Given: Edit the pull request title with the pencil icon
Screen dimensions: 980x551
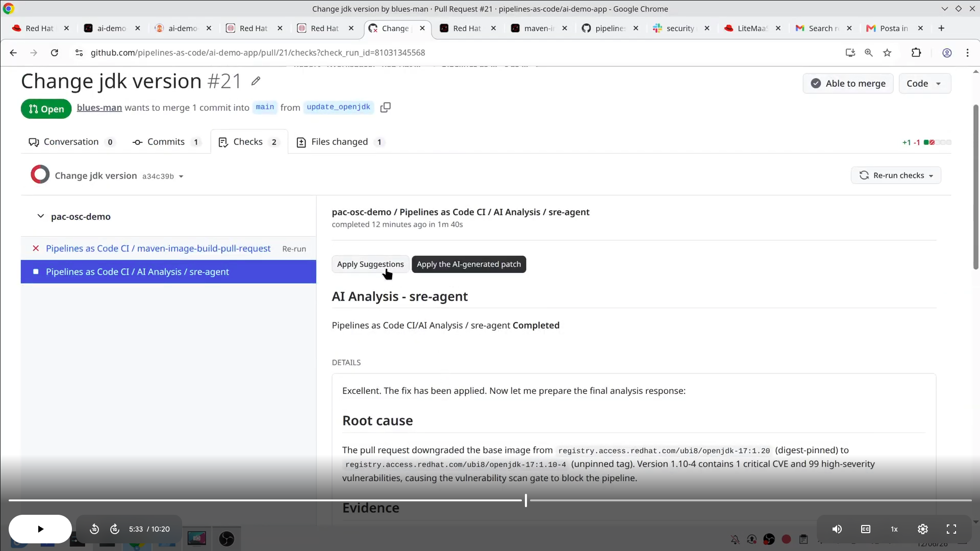Looking at the screenshot, I should click(x=256, y=81).
